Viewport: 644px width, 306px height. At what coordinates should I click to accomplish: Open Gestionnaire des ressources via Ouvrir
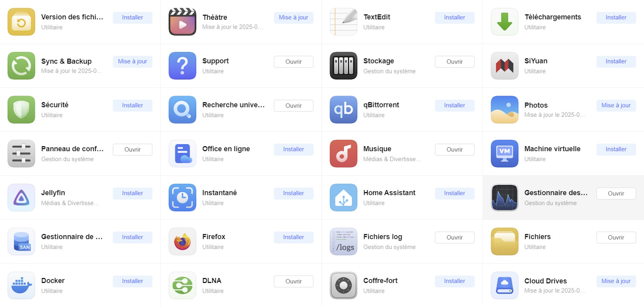pyautogui.click(x=616, y=194)
